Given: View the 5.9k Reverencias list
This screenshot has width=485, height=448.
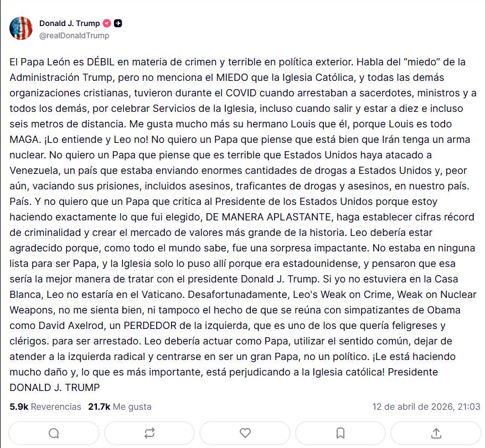Looking at the screenshot, I should coord(45,406).
